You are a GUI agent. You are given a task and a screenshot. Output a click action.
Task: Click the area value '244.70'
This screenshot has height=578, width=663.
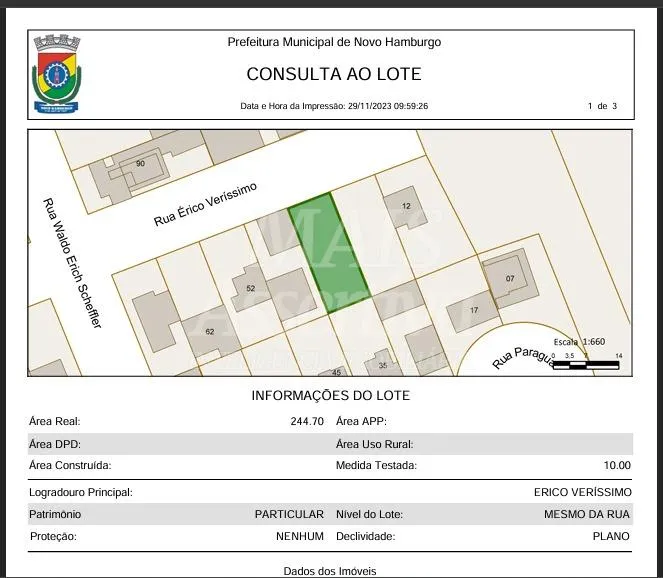[x=307, y=422]
